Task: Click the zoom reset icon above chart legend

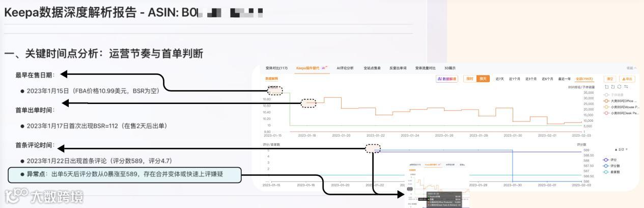Action: coord(613,87)
